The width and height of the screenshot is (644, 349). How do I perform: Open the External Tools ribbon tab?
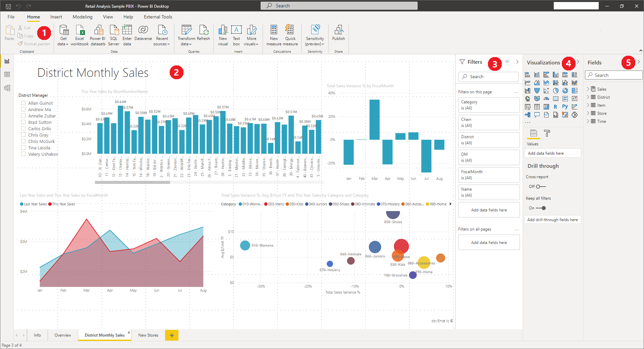pyautogui.click(x=158, y=17)
